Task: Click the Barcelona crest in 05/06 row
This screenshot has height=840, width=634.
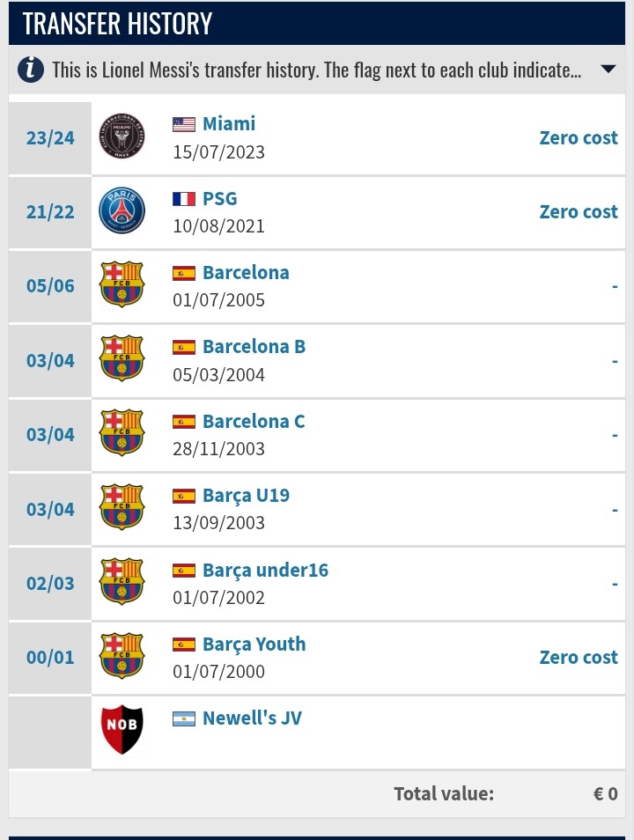Action: point(122,285)
